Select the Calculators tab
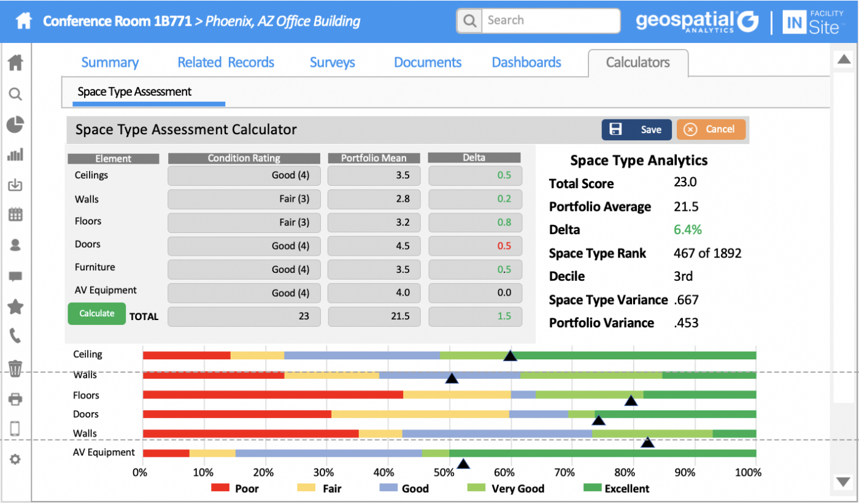Image resolution: width=859 pixels, height=504 pixels. (x=638, y=63)
